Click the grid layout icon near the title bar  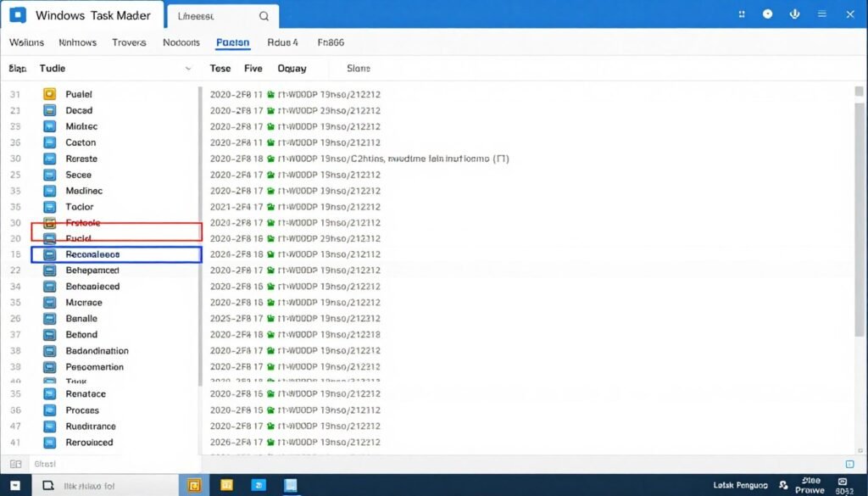point(741,14)
